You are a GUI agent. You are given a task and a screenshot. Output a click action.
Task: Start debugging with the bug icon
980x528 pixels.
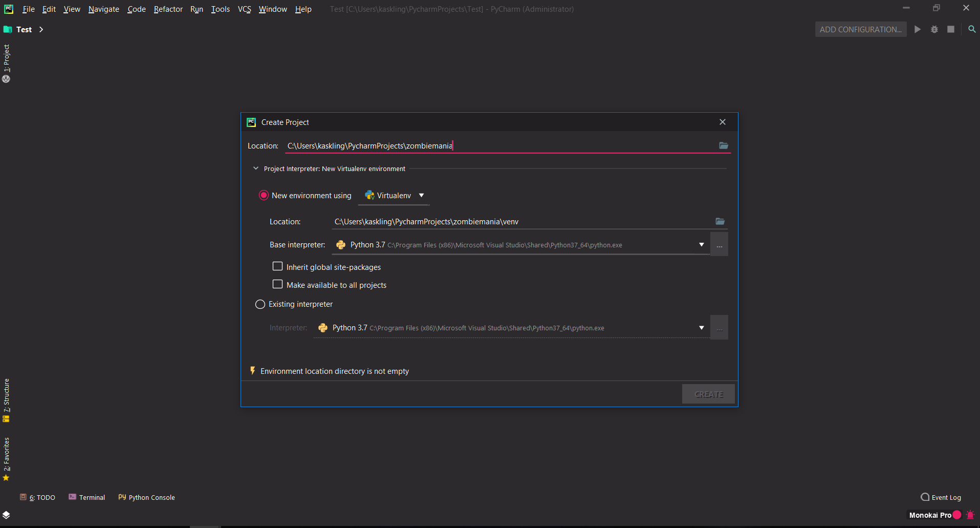tap(934, 29)
